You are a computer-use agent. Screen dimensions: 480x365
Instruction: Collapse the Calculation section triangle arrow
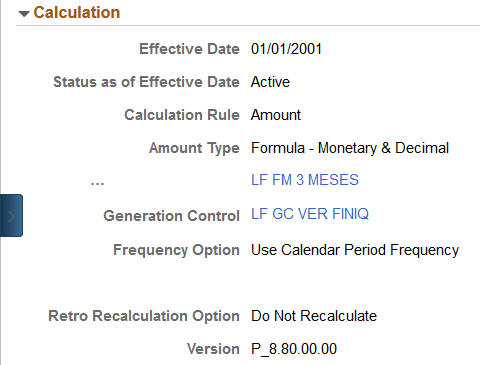tap(24, 14)
